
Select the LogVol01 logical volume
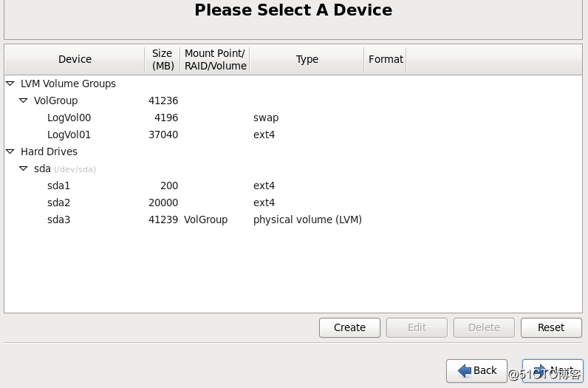293,135
